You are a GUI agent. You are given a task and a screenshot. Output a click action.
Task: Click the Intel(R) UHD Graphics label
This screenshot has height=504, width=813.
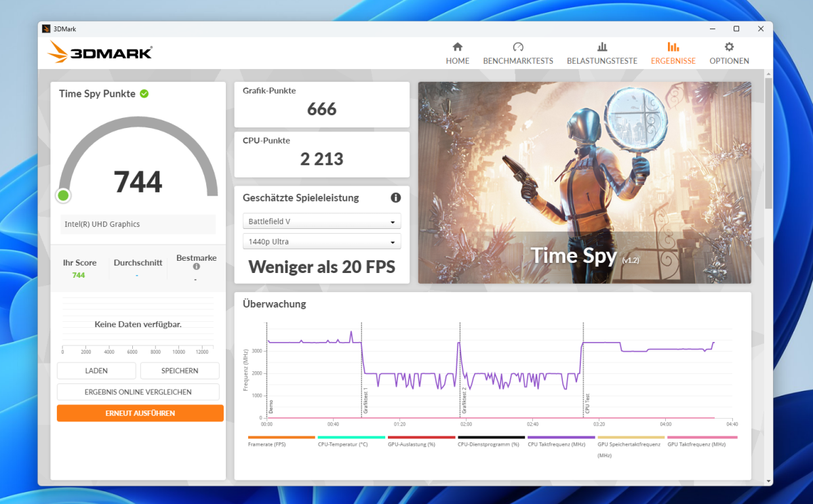102,224
